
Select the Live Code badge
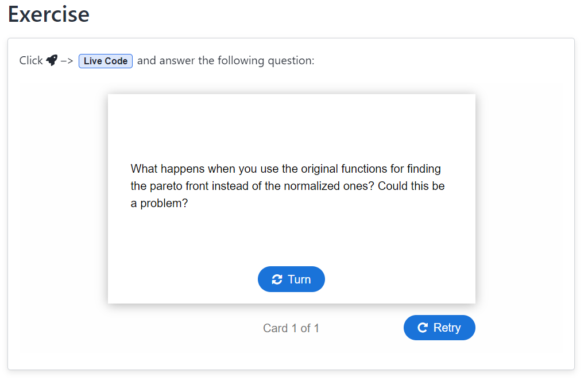coord(106,61)
